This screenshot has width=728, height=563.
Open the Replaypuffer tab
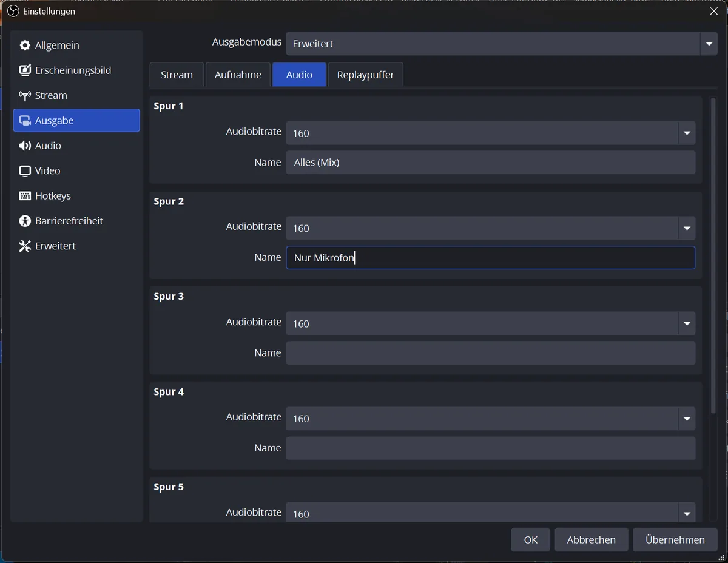point(365,75)
